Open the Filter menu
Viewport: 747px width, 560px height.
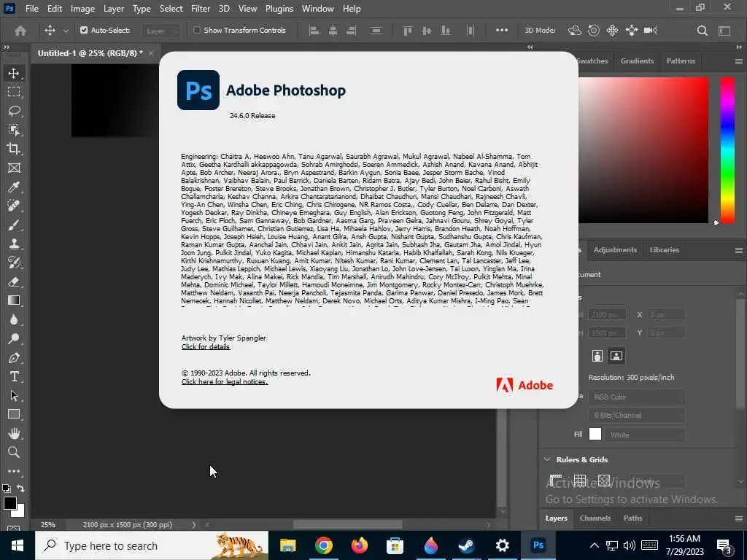coord(200,9)
